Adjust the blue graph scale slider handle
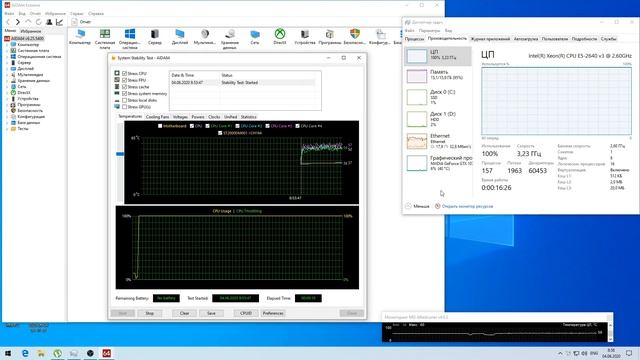The image size is (640, 360). pyautogui.click(x=120, y=154)
